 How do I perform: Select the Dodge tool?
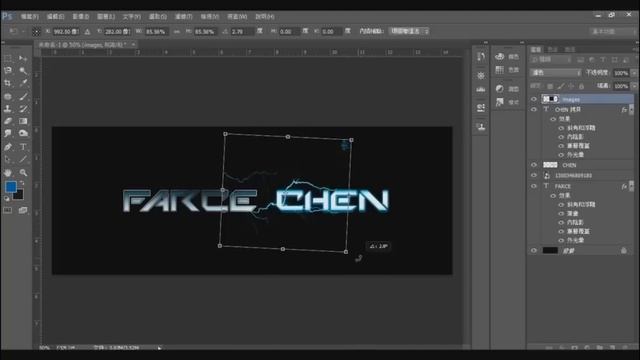pyautogui.click(x=23, y=133)
